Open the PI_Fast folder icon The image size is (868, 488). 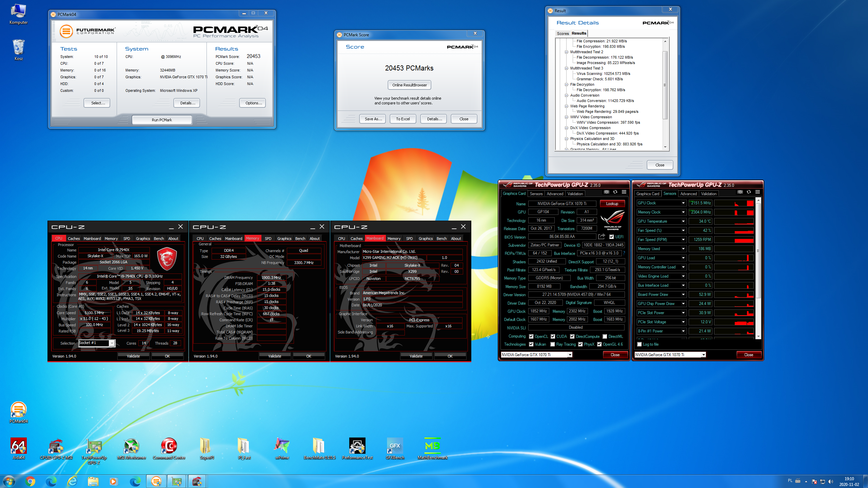(x=244, y=449)
